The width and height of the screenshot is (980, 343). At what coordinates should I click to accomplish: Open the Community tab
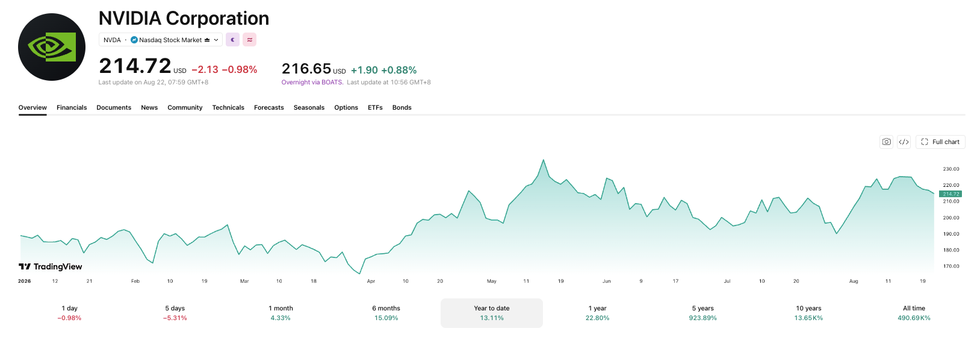point(185,108)
